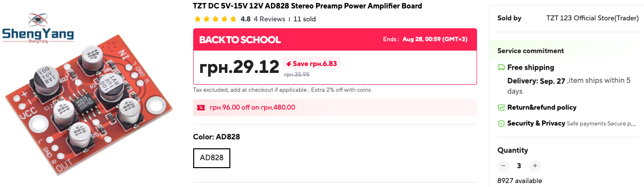Select the AD828 color option

[x=212, y=158]
